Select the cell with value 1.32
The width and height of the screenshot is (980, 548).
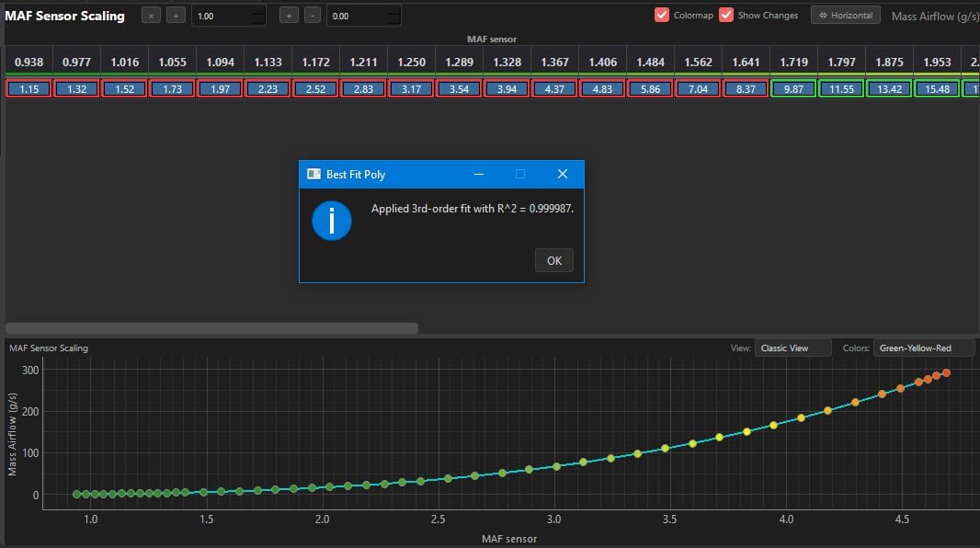coord(77,89)
